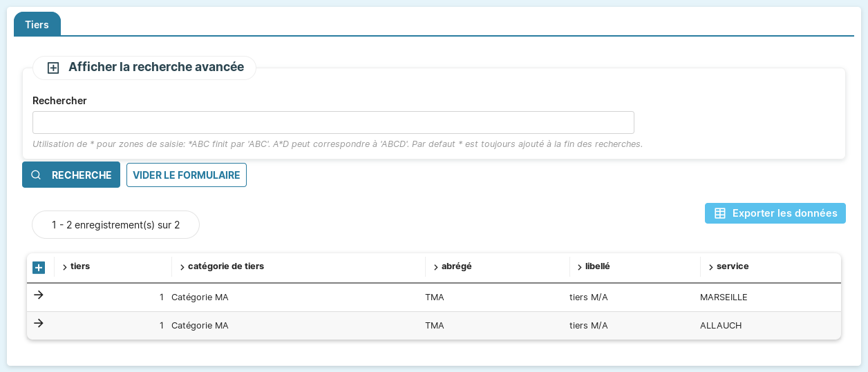Expand Afficher la recherche avancée
Image resolution: width=868 pixels, height=372 pixels.
(155, 67)
